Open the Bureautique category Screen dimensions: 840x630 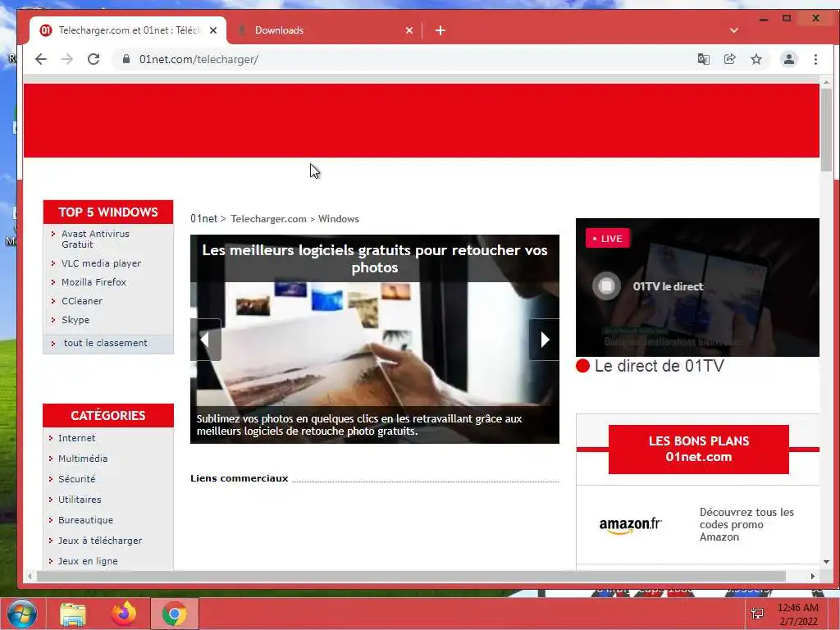click(85, 519)
